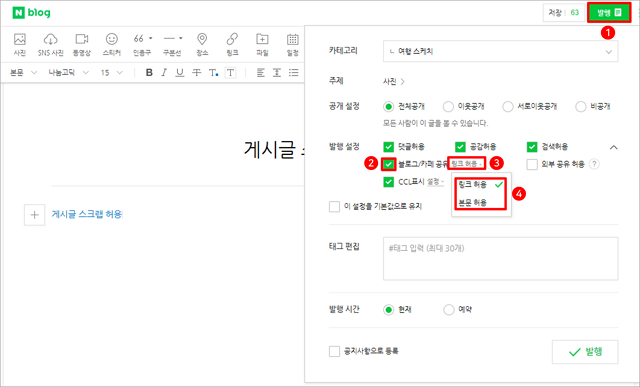
Task: Open the SNS 사진 import tool
Action: point(51,44)
